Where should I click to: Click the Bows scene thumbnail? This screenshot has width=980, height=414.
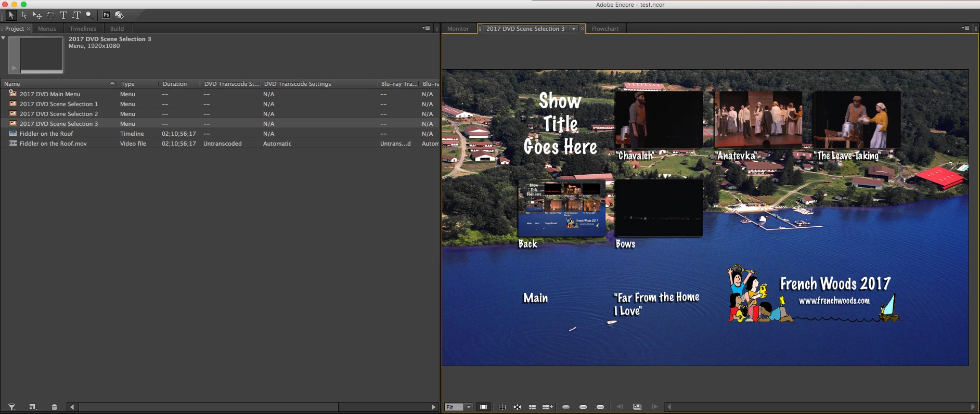[659, 208]
